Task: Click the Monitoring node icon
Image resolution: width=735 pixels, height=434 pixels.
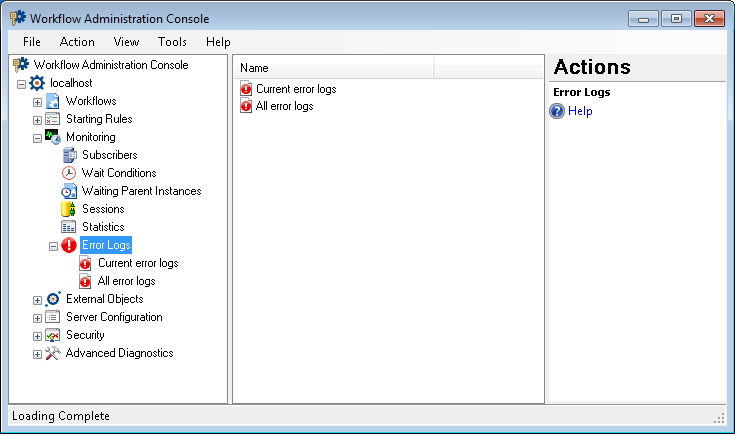Action: click(52, 137)
